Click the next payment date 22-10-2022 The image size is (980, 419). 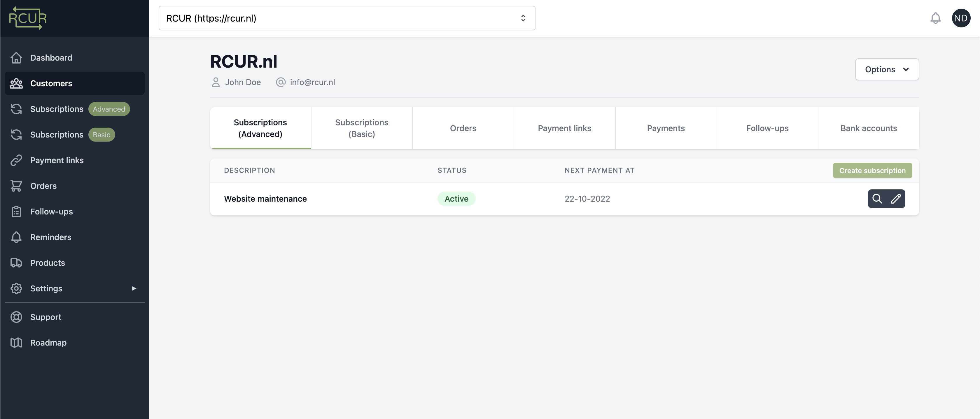587,198
